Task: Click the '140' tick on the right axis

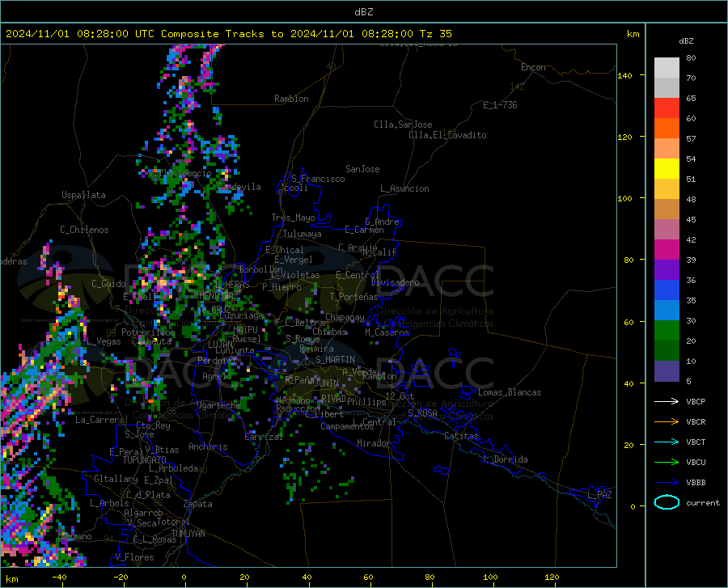Action: 624,75
